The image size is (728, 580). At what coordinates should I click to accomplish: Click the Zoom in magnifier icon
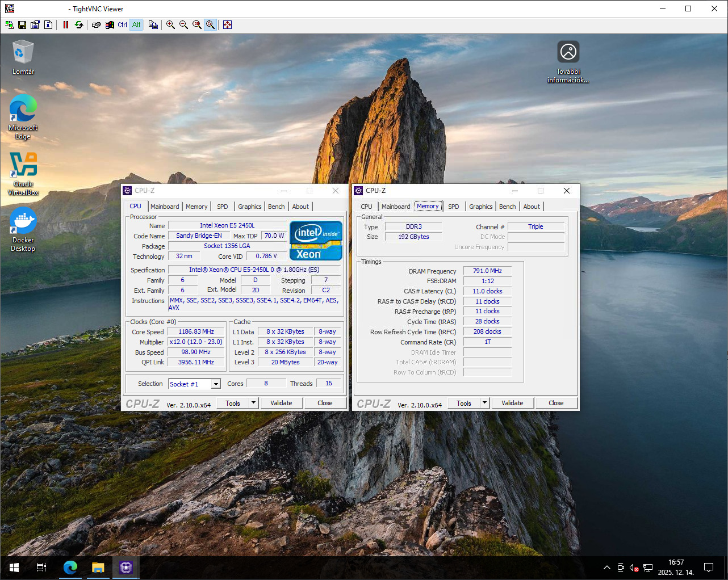pos(170,25)
